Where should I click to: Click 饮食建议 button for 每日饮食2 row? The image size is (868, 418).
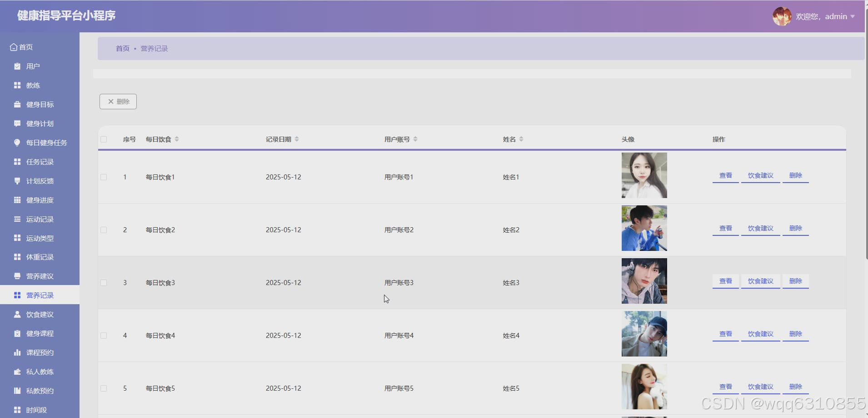coord(761,228)
